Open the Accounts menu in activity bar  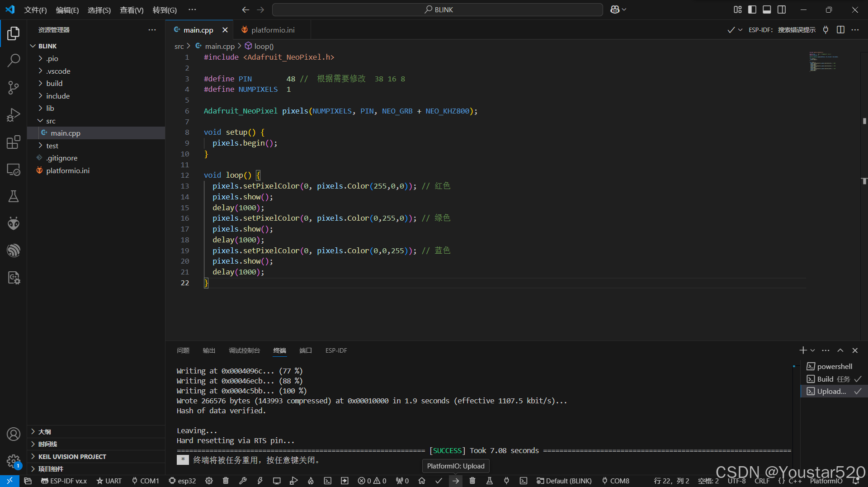(x=14, y=434)
